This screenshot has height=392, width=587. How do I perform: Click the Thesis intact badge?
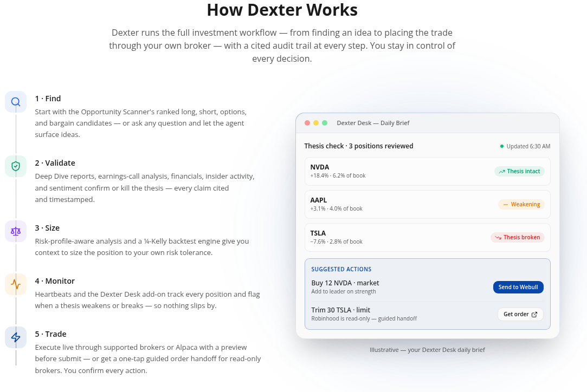[x=519, y=171]
